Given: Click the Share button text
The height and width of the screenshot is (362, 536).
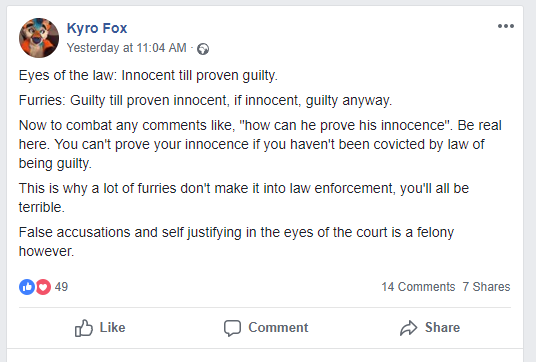Looking at the screenshot, I should coord(442,327).
